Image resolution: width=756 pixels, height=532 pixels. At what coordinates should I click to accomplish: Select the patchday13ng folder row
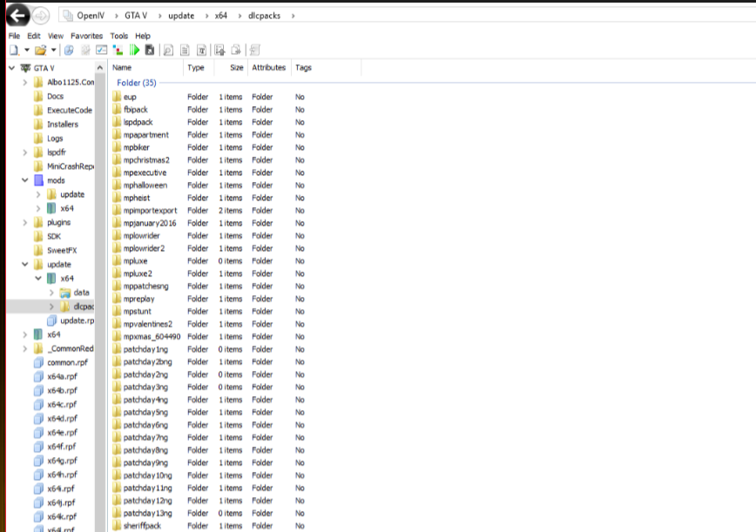(x=208, y=513)
